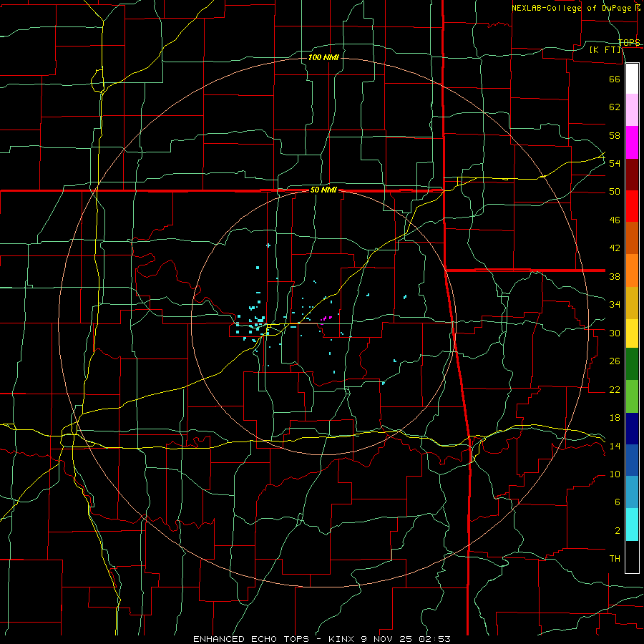Click the bright red legend swatch
The width and height of the screenshot is (644, 644).
point(632,206)
